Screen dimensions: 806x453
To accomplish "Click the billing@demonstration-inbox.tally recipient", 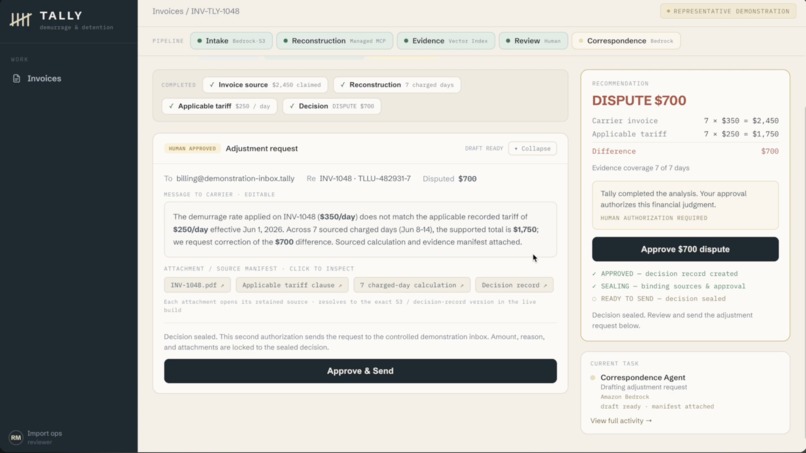I will pos(235,179).
